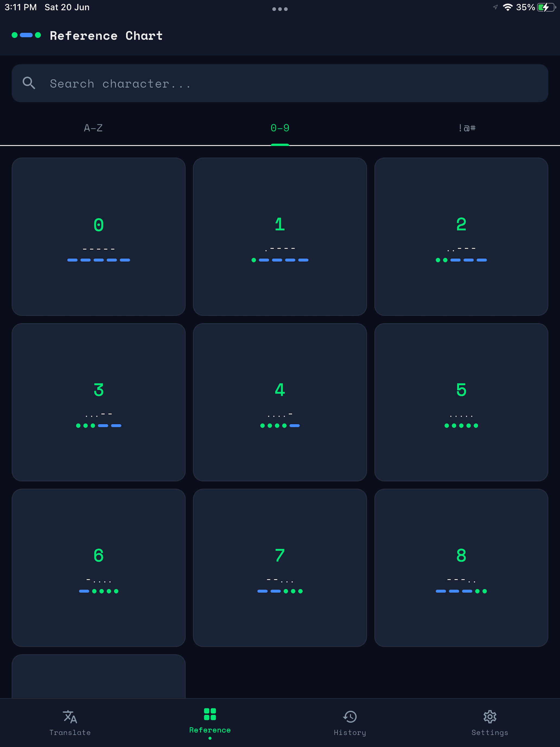
Task: Open the digit 5 card
Action: 461,402
